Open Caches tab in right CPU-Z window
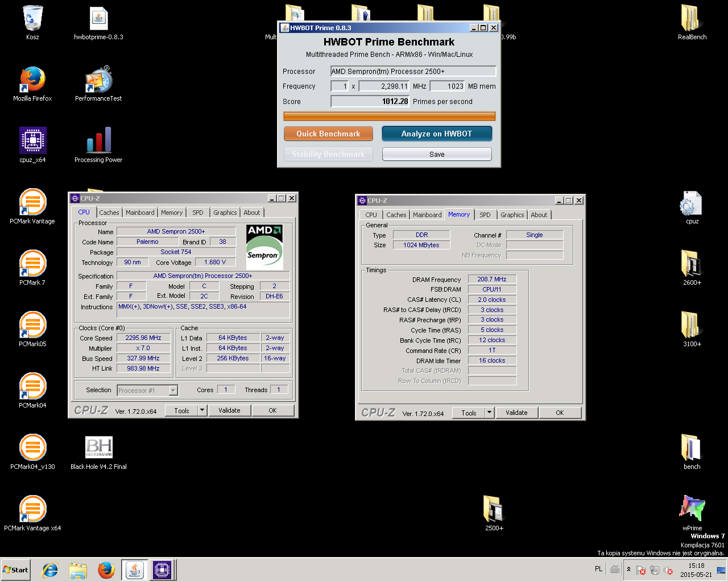 pyautogui.click(x=396, y=215)
